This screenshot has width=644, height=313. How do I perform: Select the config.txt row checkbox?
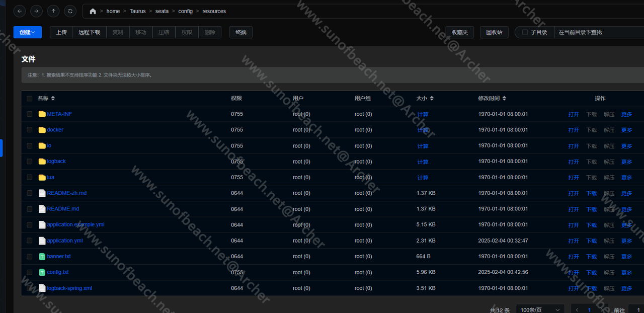[30, 272]
